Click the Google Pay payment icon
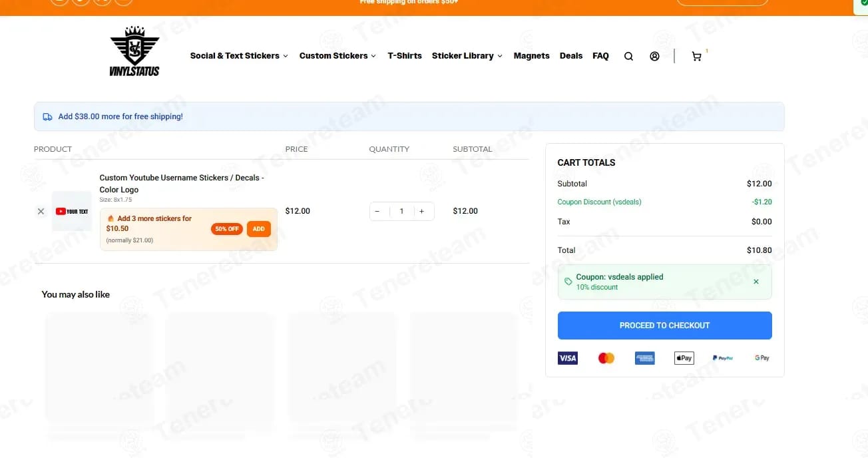Image resolution: width=868 pixels, height=464 pixels. tap(761, 358)
